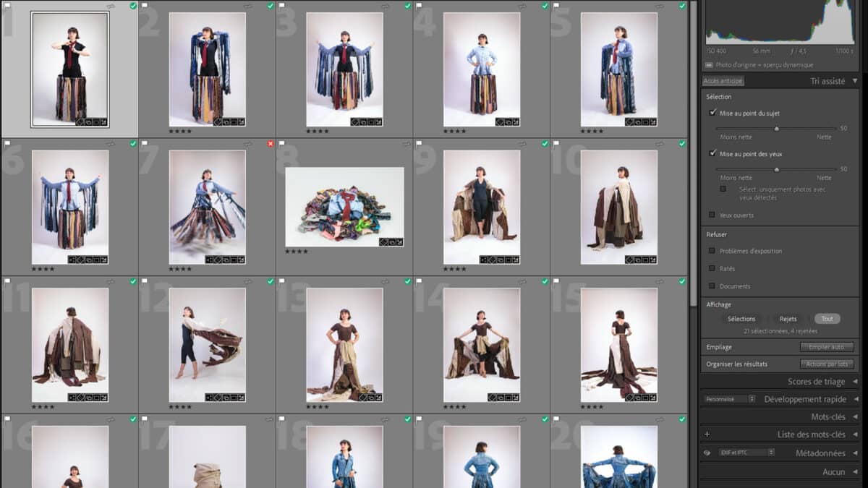Click the grid vertical scrollbar

[x=693, y=152]
